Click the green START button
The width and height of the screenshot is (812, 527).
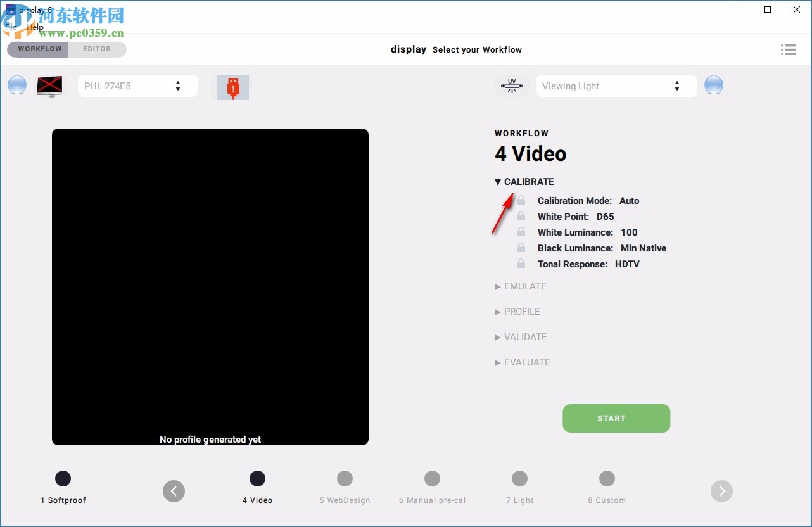(x=616, y=419)
